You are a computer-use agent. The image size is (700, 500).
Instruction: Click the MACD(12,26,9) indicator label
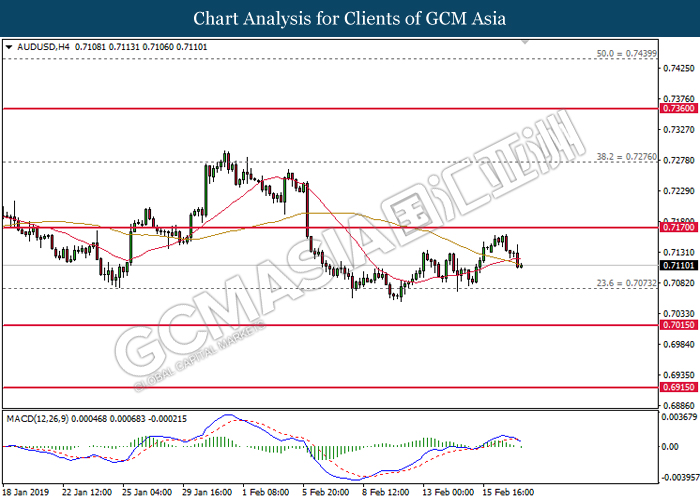[x=38, y=419]
